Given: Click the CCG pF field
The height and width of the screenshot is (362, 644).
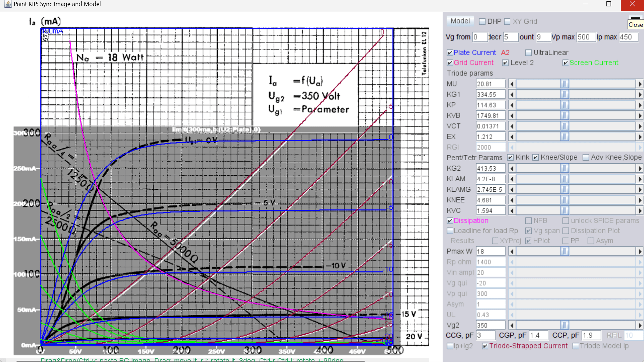Looking at the screenshot, I should (x=486, y=335).
